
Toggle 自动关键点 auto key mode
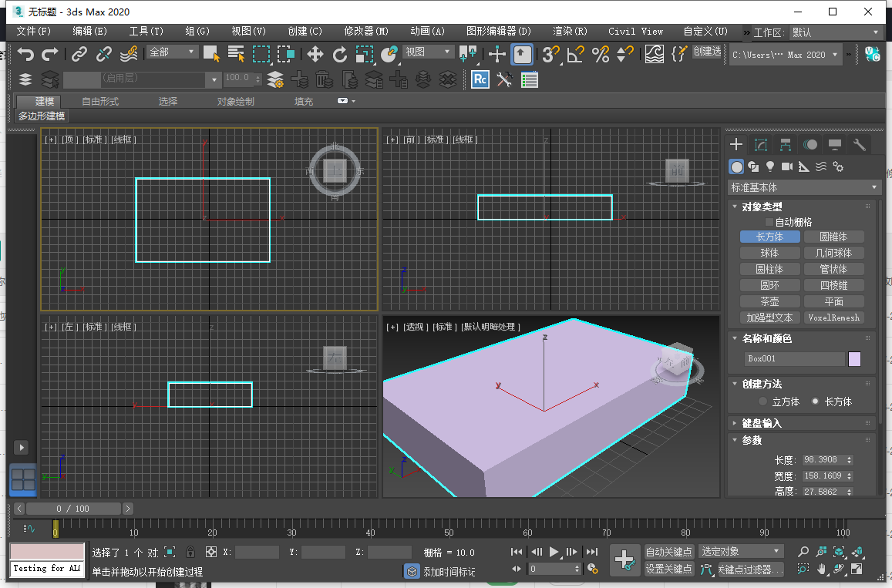[668, 552]
